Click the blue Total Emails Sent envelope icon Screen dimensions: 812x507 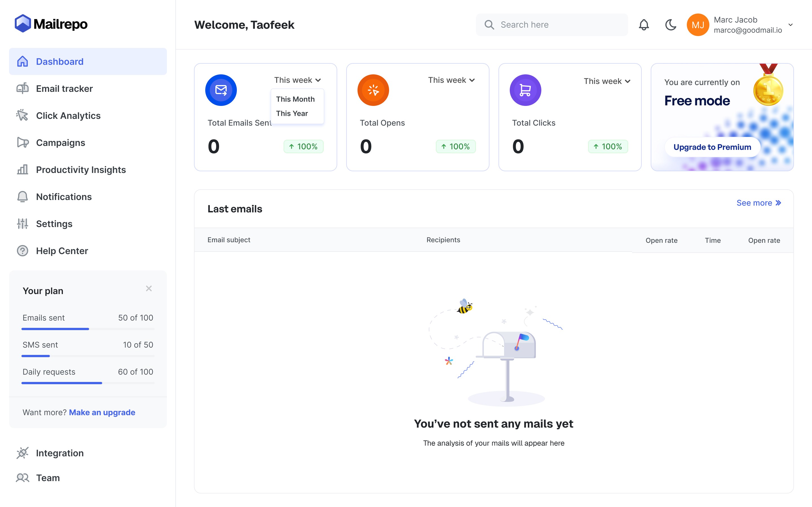pos(221,90)
